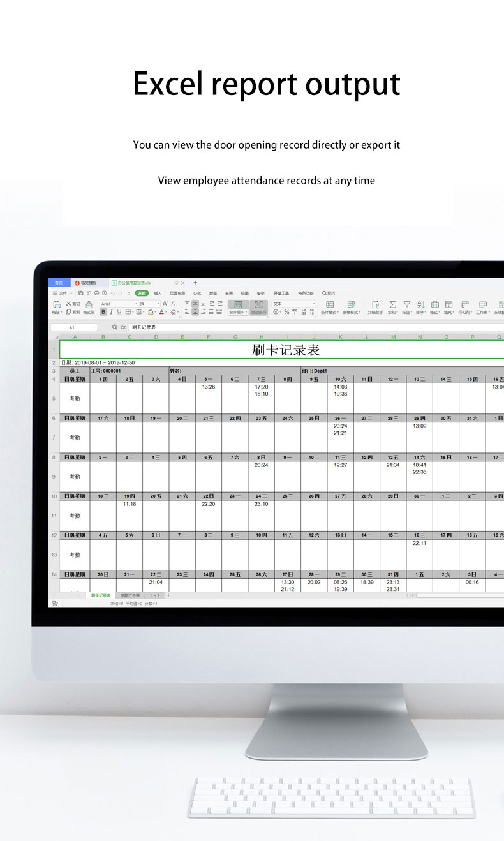Viewport: 504px width, 841px height.
Task: Open the 页面布局 (Page Layout) tab
Action: tap(177, 293)
